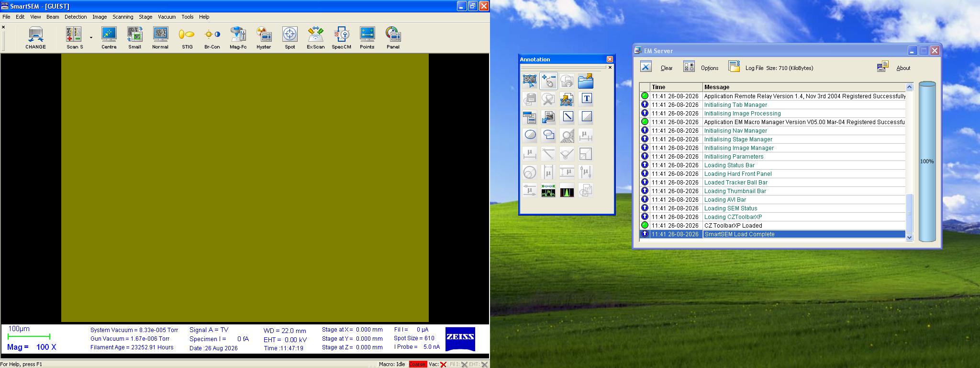Open the Tools menu
The height and width of the screenshot is (368, 980).
tap(188, 17)
